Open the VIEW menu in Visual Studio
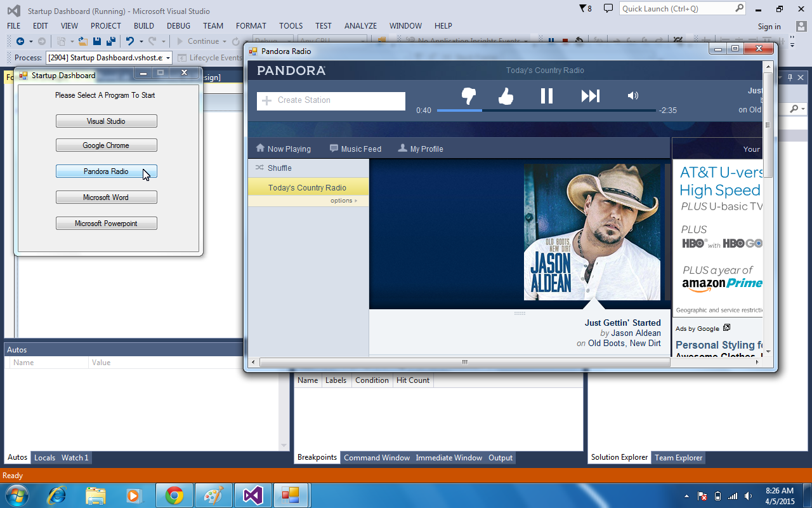This screenshot has height=508, width=812. point(69,26)
